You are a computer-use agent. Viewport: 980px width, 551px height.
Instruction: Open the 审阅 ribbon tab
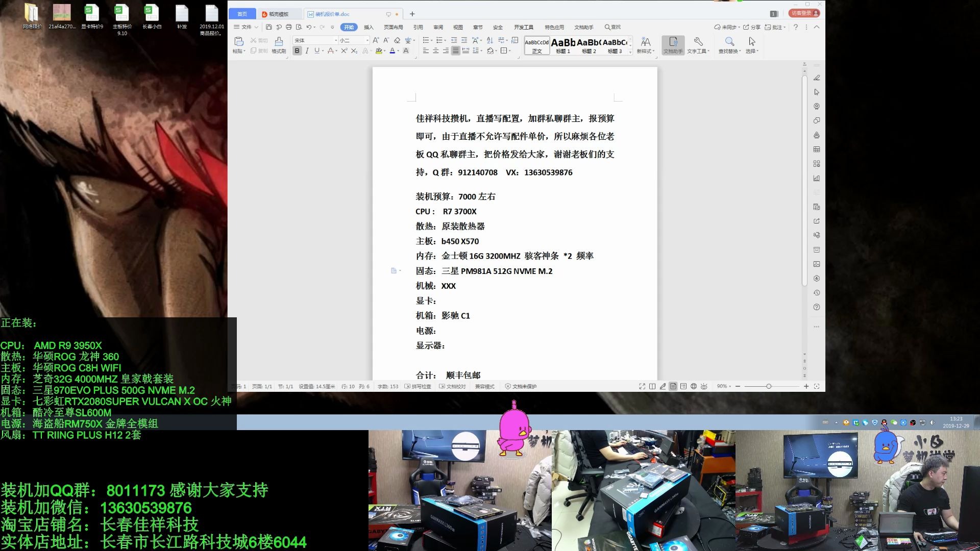438,27
